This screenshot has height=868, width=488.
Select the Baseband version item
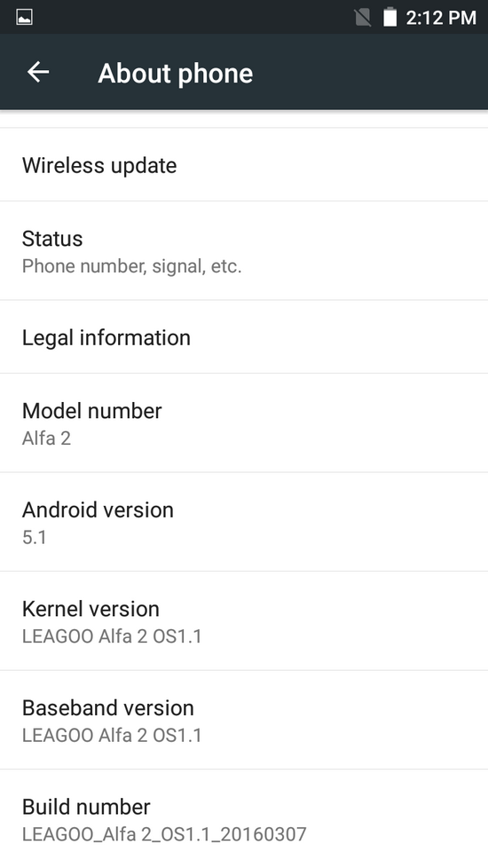point(244,720)
